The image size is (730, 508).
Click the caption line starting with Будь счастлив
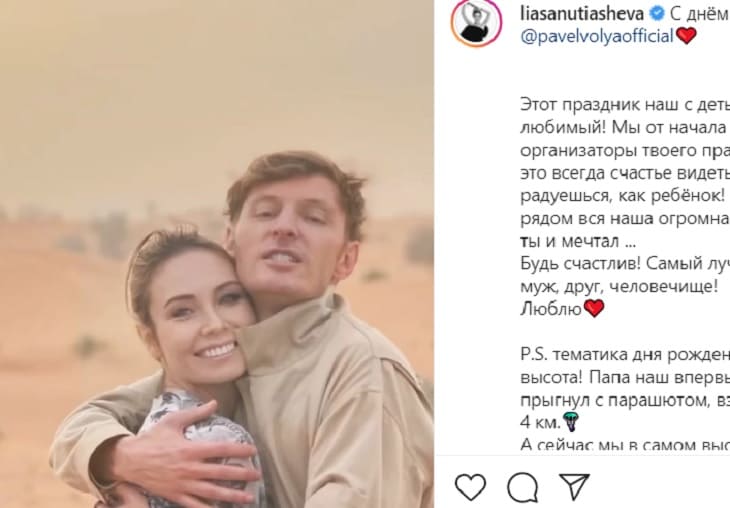(625, 264)
